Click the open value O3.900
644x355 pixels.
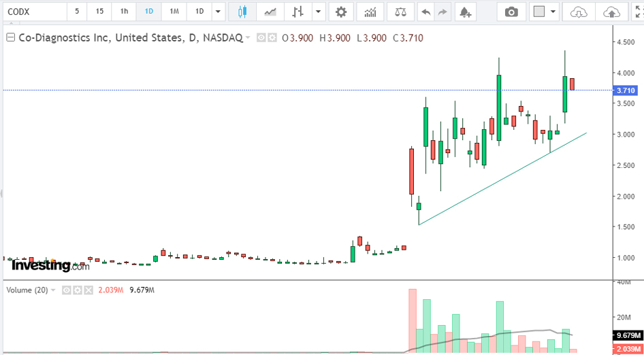click(x=297, y=38)
